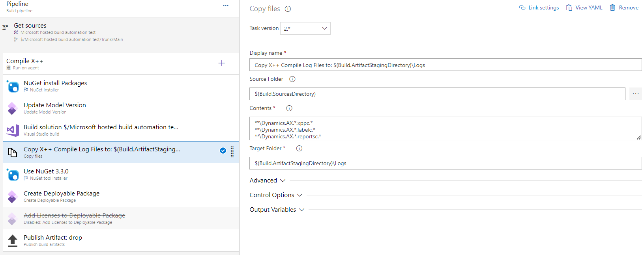Screen dimensions: 644x255
Task: Show Contents field info tooltip
Action: (x=289, y=108)
